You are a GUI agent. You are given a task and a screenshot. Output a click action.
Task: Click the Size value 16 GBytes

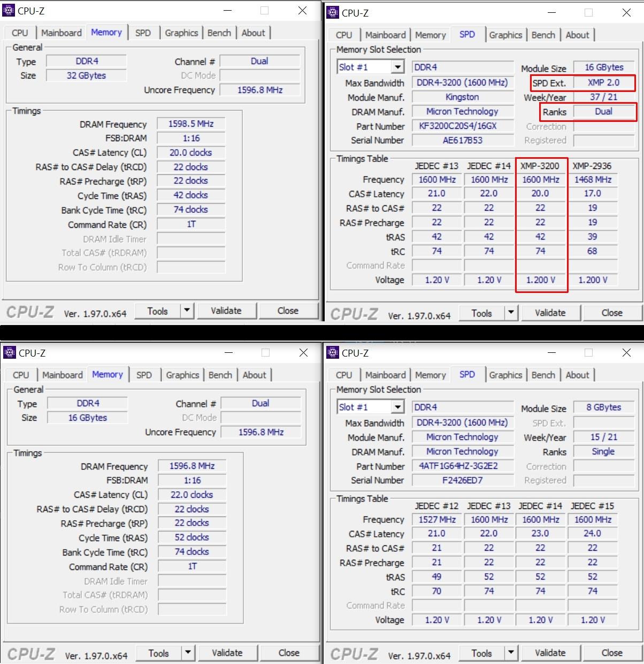tap(88, 418)
